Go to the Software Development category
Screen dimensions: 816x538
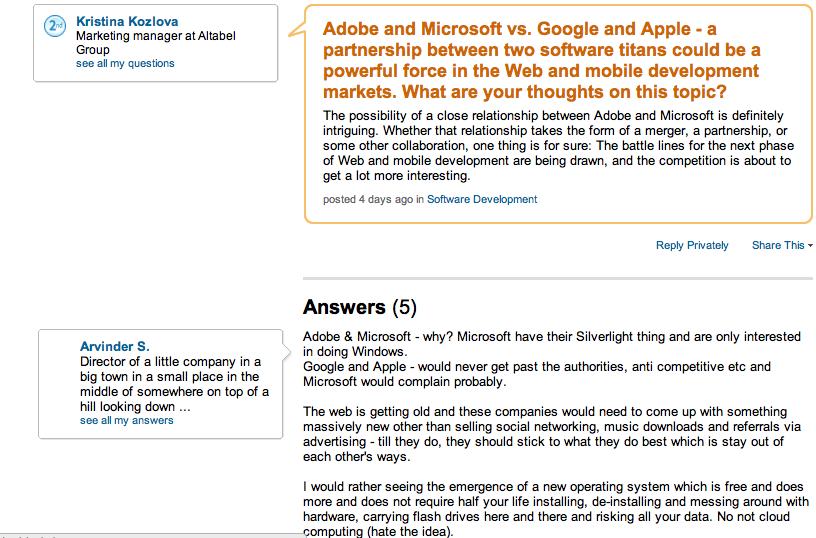[x=482, y=199]
